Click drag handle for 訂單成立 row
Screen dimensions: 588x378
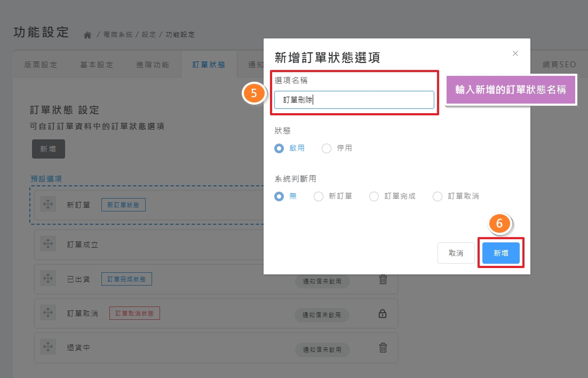point(48,244)
